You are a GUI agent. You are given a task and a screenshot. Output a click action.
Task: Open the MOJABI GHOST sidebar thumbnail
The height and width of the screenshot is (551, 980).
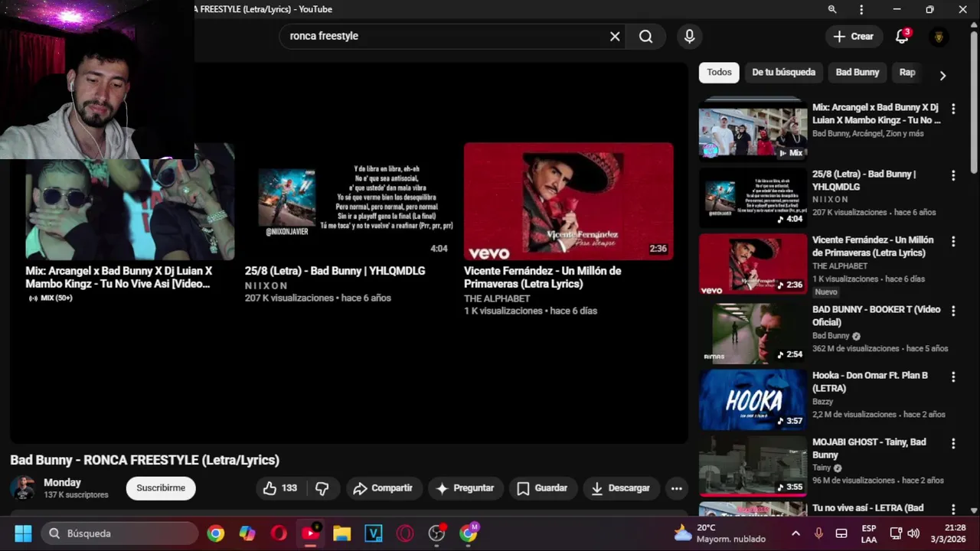point(753,465)
